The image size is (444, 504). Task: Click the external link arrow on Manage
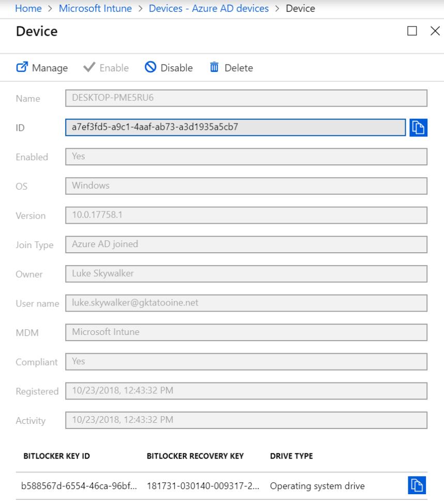point(21,67)
